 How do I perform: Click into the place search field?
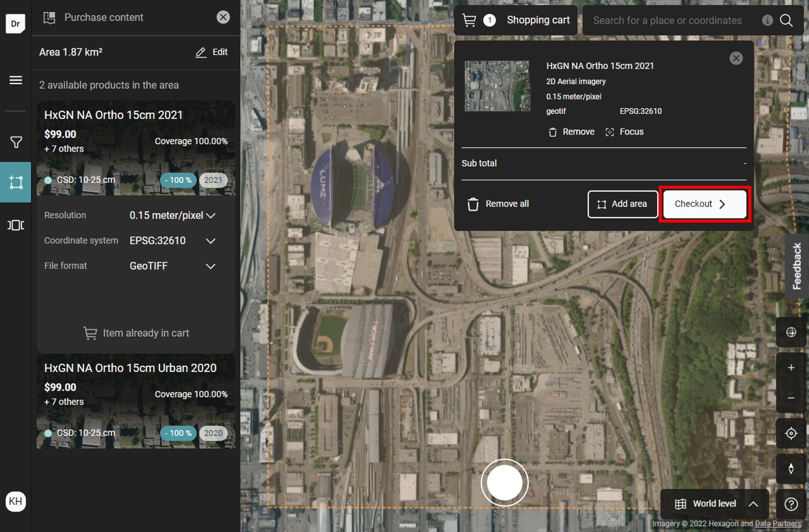(x=667, y=20)
